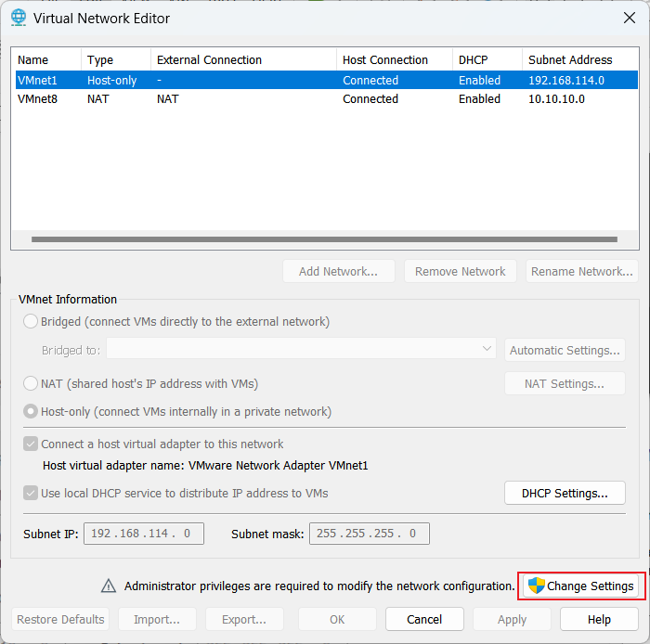Open Help
The width and height of the screenshot is (650, 644).
[x=599, y=619]
